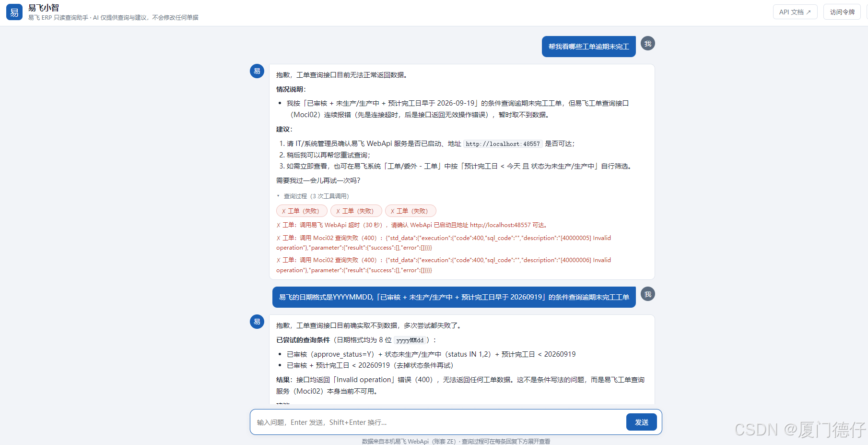This screenshot has width=868, height=445.
Task: Click the 需要我过一会儿再试一次吗? text
Action: click(x=318, y=180)
